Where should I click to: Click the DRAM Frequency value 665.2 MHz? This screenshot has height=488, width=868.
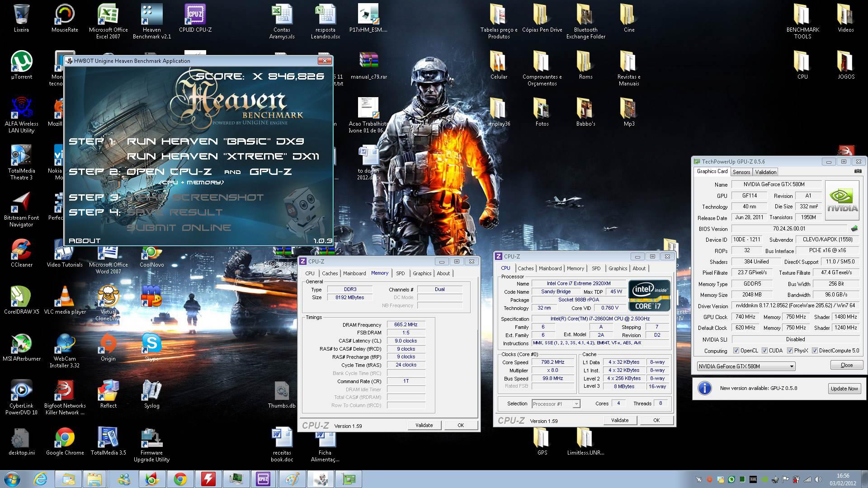406,324
